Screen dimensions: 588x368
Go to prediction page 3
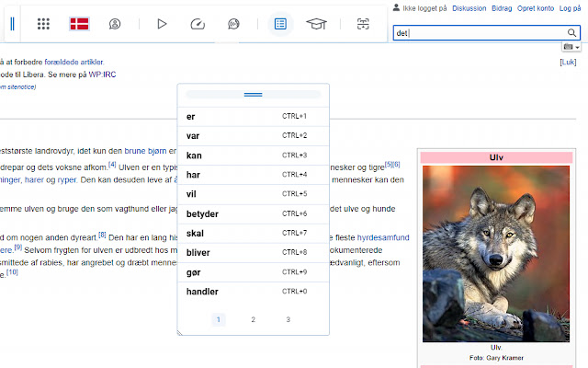tap(288, 319)
